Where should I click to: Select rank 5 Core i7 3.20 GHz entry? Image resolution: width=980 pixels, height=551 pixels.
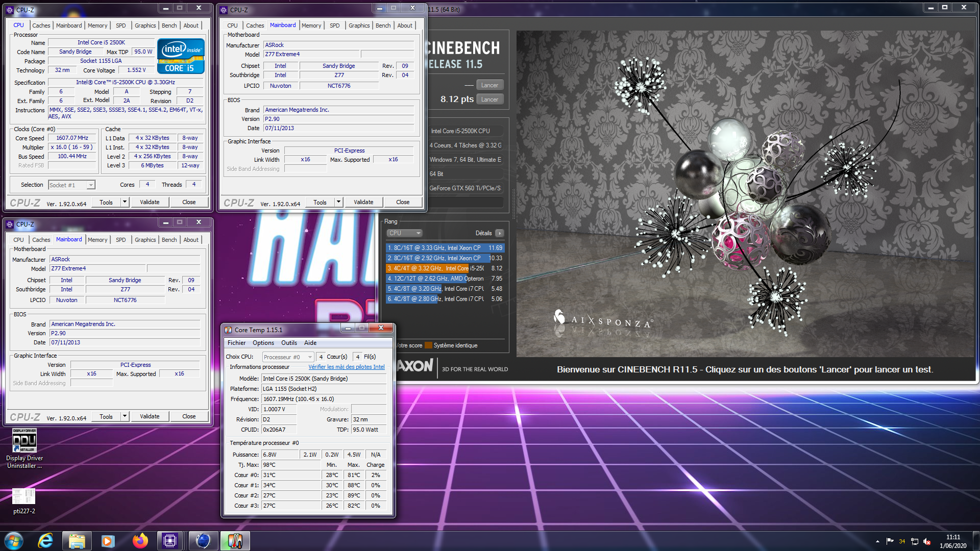tap(445, 289)
